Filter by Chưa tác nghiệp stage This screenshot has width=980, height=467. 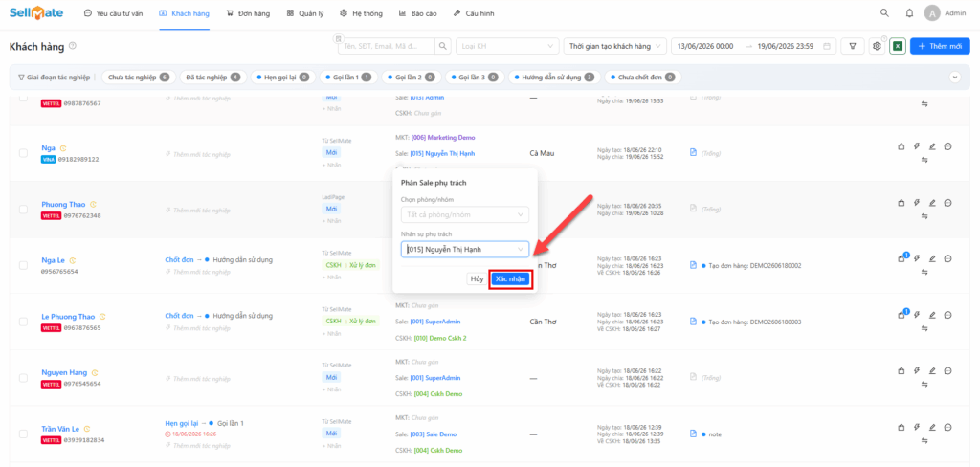click(138, 78)
